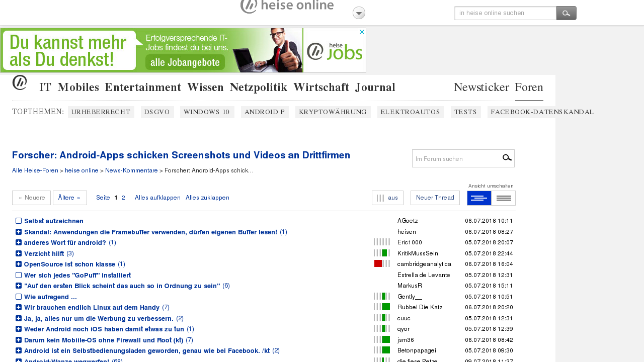The height and width of the screenshot is (362, 644).
Task: Click the square icon before 'Wer sich jedes GoPuff installiert'
Action: pos(19,275)
